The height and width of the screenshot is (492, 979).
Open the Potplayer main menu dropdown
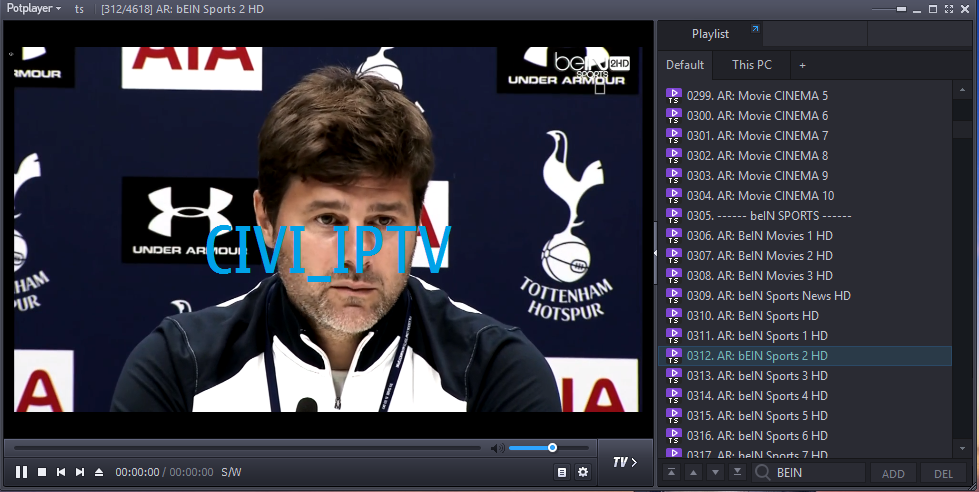click(x=34, y=8)
